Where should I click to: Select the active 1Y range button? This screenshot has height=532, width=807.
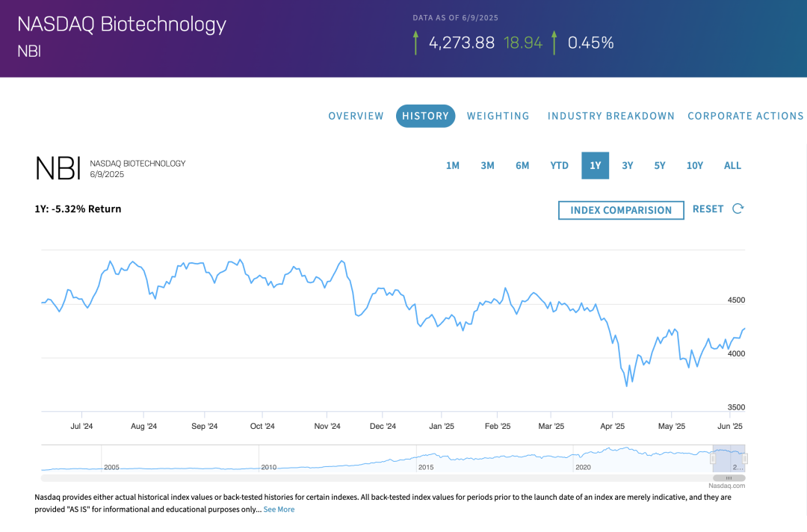tap(596, 166)
